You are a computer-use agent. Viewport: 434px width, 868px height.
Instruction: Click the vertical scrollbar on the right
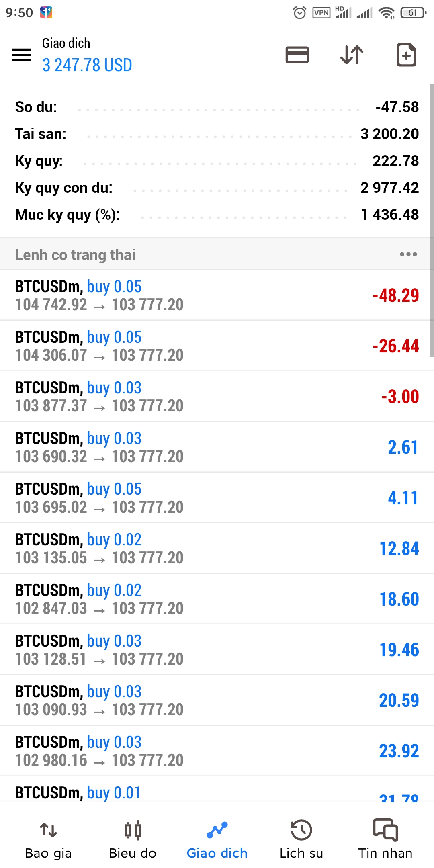(432, 220)
